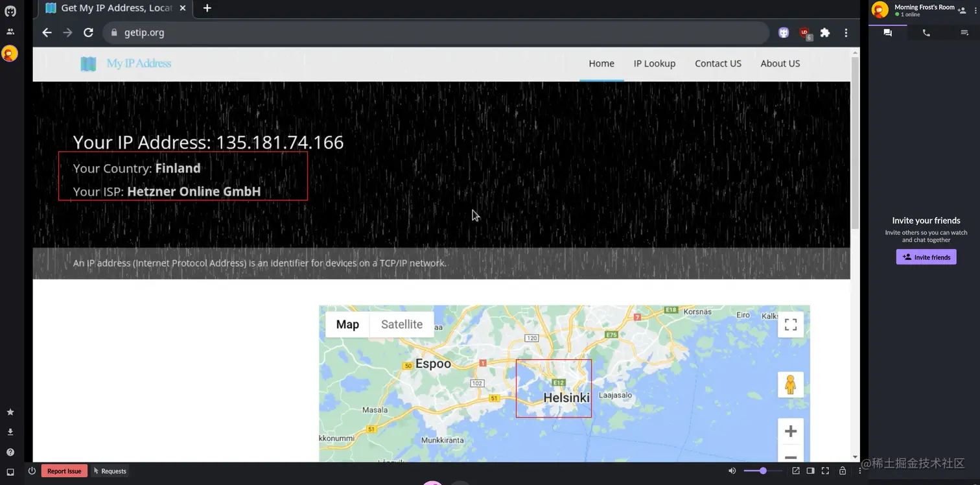980x485 pixels.
Task: Click the add person icon in the room header
Action: [962, 10]
